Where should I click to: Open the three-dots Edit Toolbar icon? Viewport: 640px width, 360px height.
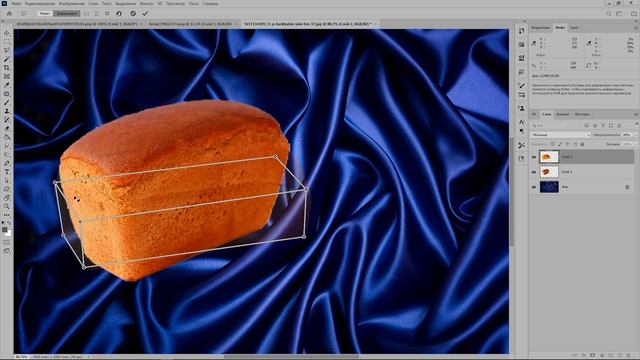7,215
